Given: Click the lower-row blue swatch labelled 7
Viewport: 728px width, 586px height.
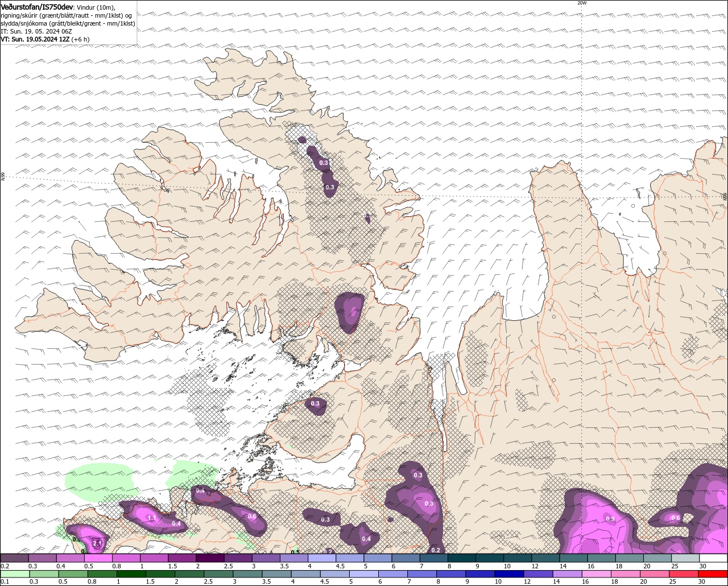Looking at the screenshot, I should click(422, 574).
